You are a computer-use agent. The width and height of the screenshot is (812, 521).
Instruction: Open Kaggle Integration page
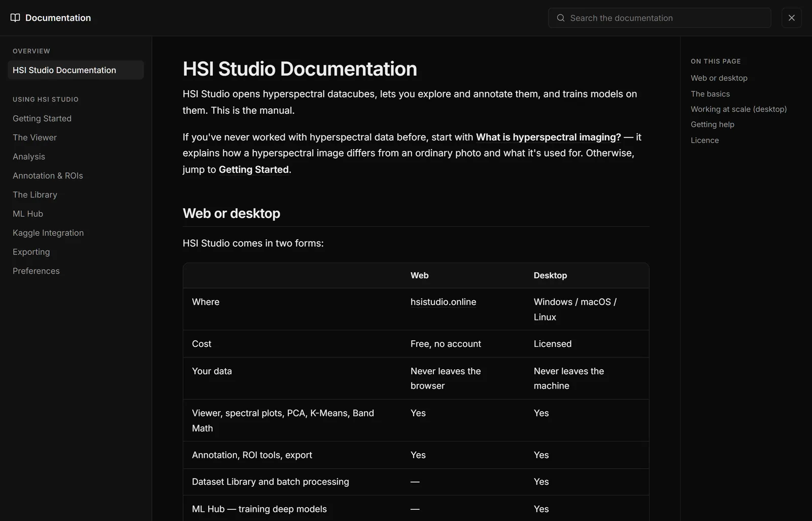(x=48, y=233)
